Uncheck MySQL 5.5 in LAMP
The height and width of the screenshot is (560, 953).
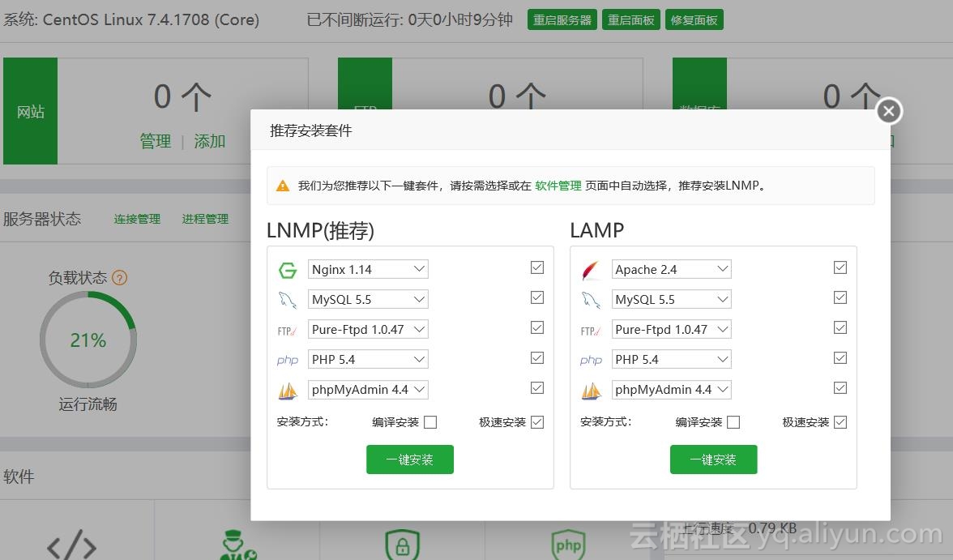(x=840, y=297)
